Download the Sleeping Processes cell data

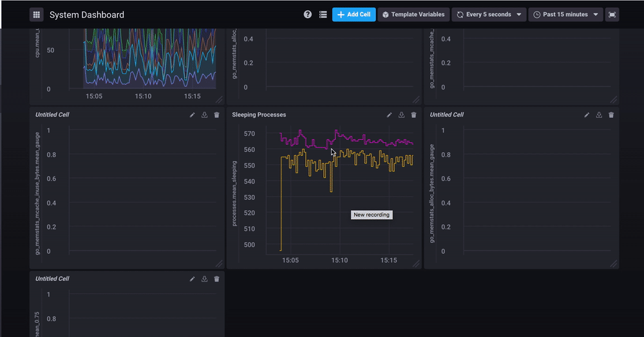click(401, 115)
